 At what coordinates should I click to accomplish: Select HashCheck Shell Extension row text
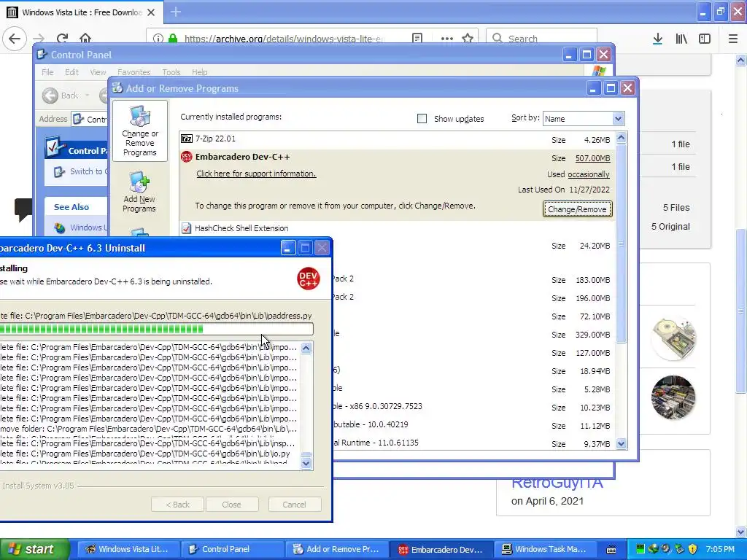click(x=241, y=228)
